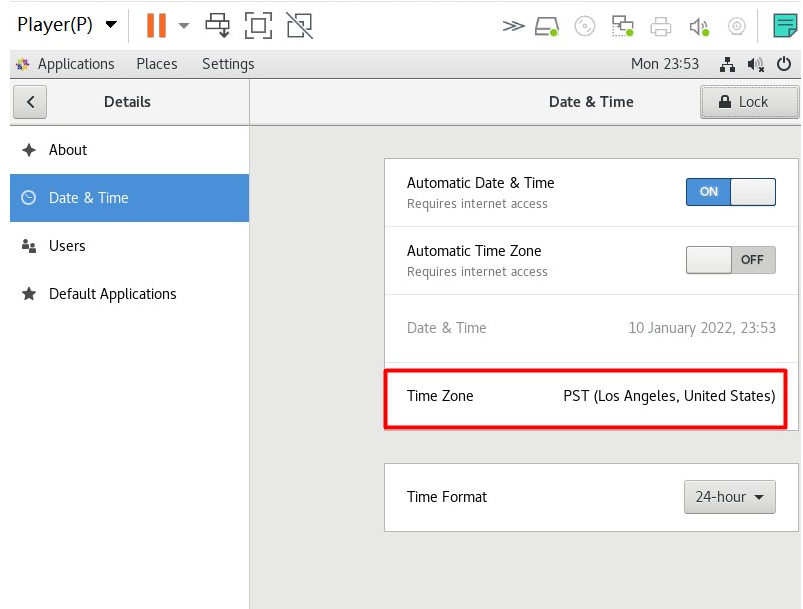The image size is (803, 609).
Task: Click the wired network status icon
Action: (727, 65)
